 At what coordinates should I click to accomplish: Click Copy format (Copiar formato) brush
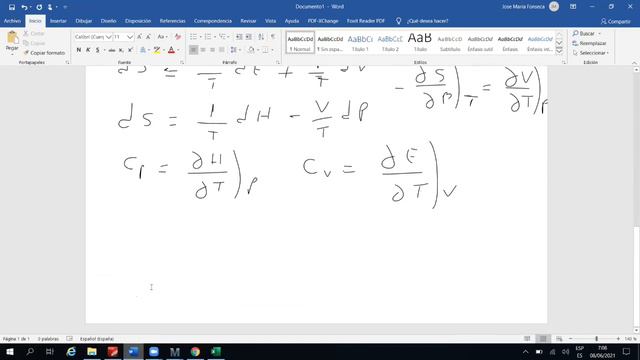[44, 53]
